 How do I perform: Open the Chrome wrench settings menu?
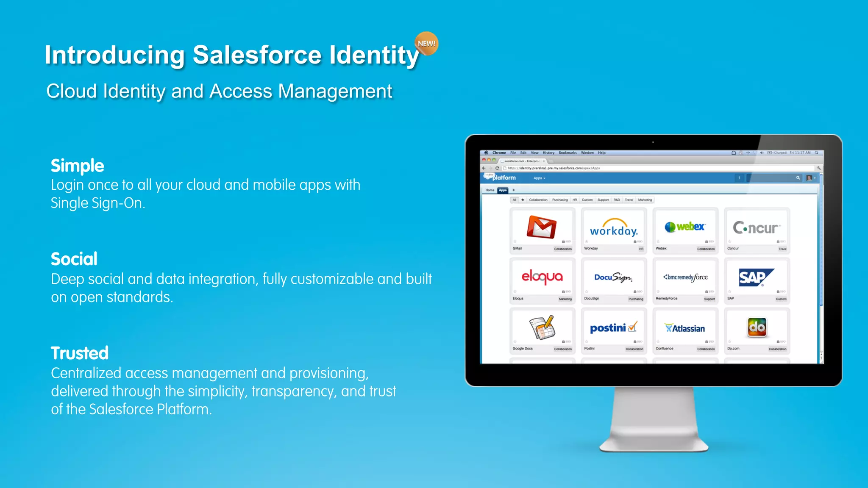(819, 168)
